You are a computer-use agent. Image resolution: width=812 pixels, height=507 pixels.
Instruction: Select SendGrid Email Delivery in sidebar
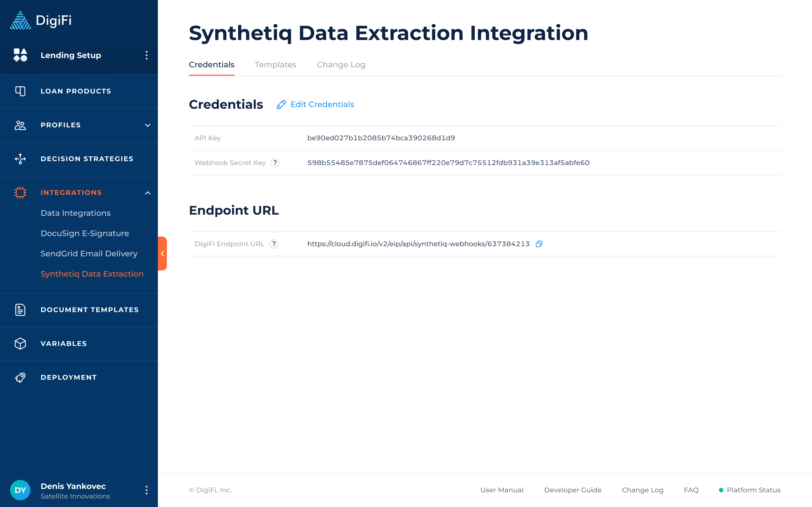(x=89, y=253)
